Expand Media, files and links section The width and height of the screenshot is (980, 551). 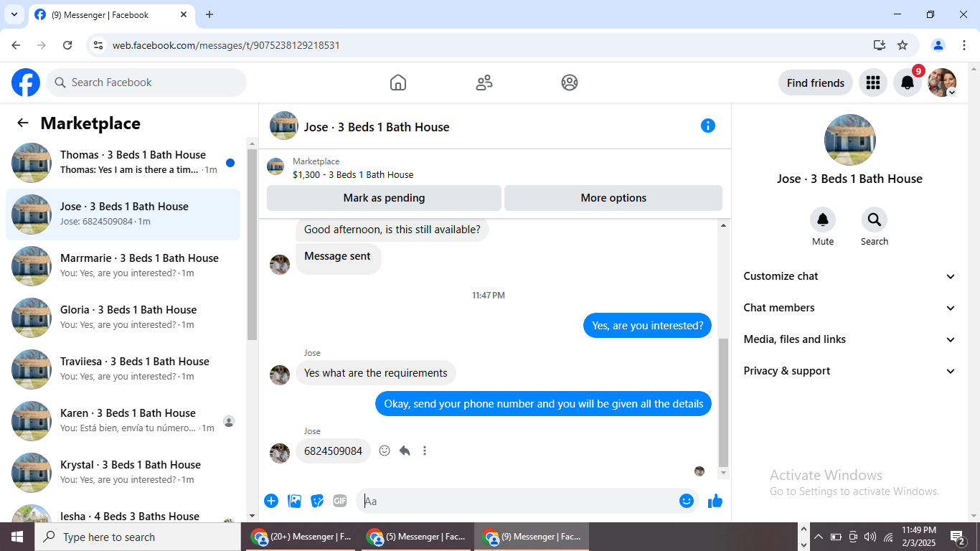point(850,339)
